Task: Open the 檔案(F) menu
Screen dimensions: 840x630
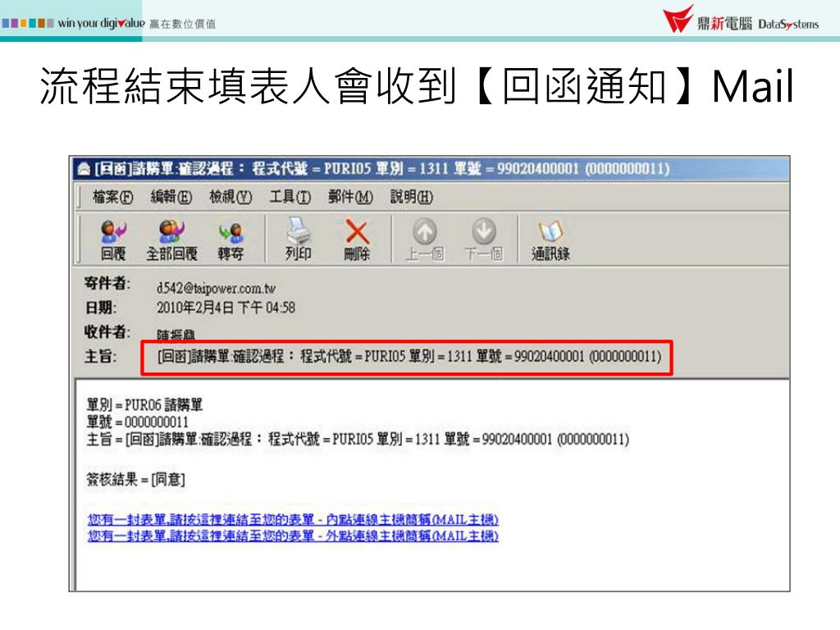Action: pos(112,197)
